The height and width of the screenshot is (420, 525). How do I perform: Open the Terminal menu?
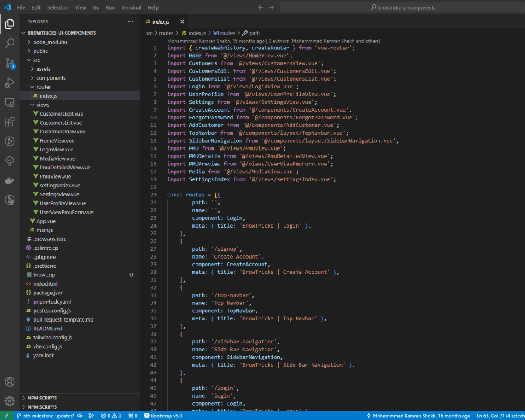131,7
